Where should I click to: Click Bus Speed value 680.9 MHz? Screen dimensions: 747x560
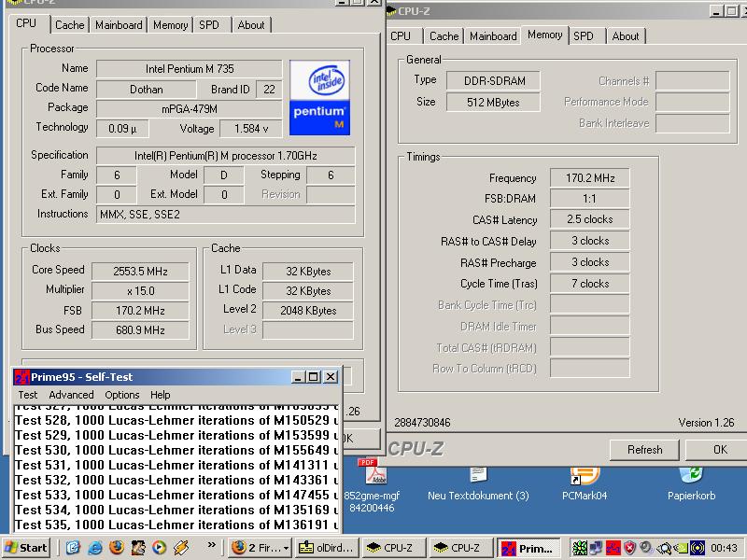(x=140, y=330)
